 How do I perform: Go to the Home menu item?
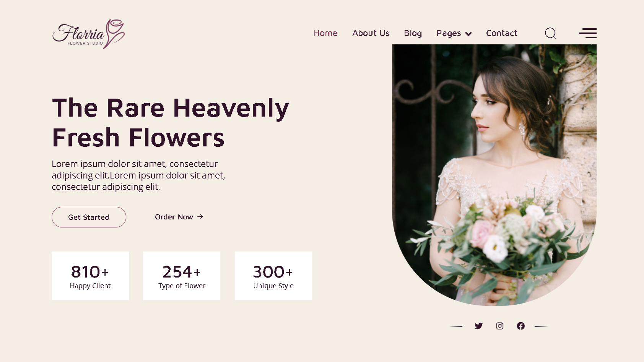tap(325, 33)
